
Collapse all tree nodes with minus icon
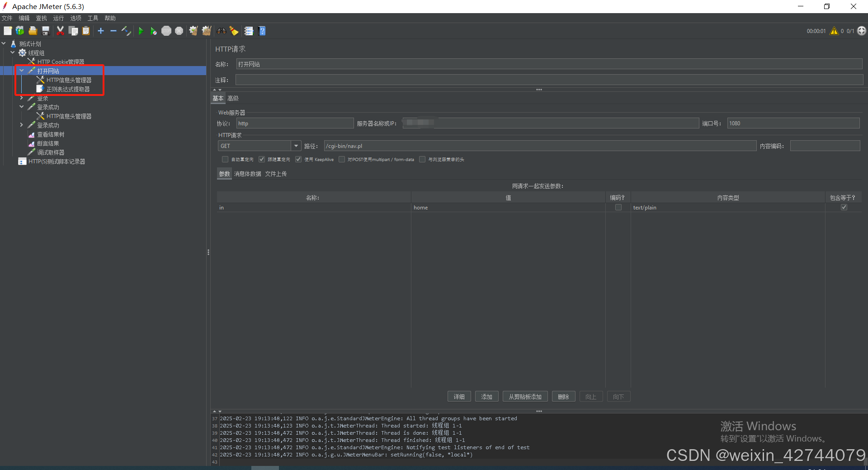pyautogui.click(x=113, y=31)
